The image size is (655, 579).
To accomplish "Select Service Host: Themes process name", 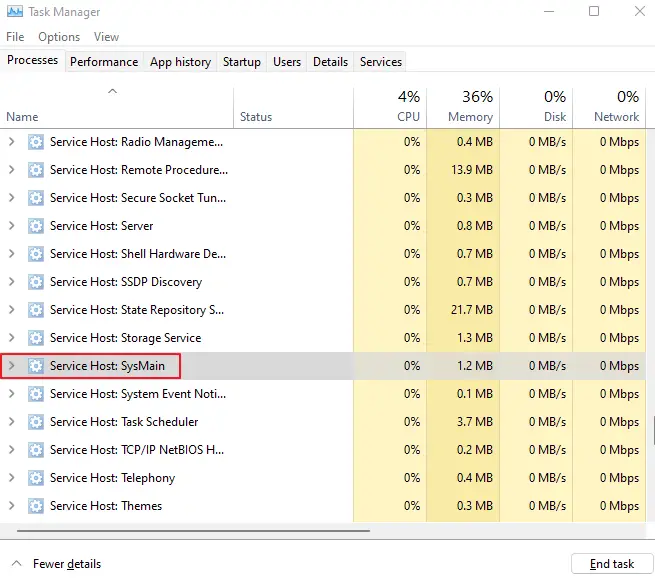I will [106, 506].
